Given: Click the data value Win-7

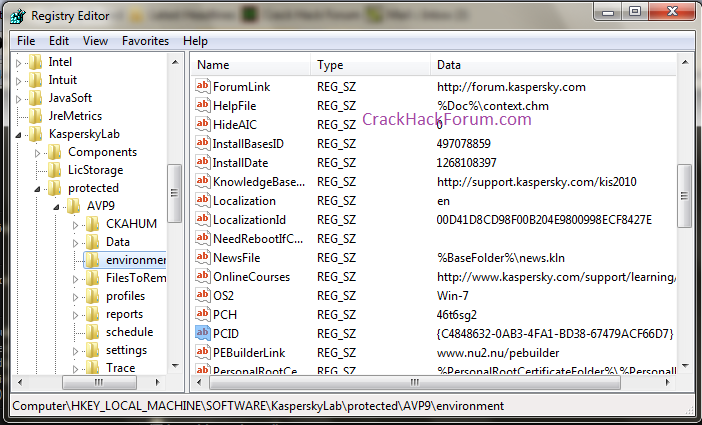Looking at the screenshot, I should tap(453, 296).
